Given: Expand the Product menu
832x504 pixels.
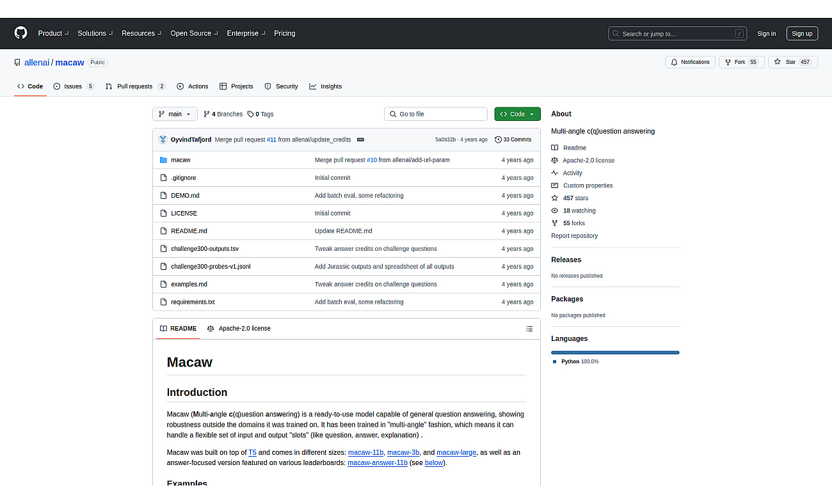Looking at the screenshot, I should [x=52, y=33].
